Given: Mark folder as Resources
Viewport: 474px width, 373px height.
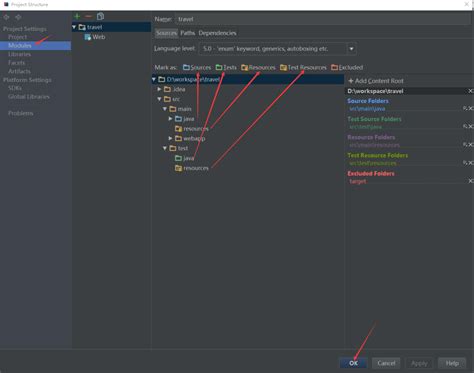Looking at the screenshot, I should click(258, 68).
